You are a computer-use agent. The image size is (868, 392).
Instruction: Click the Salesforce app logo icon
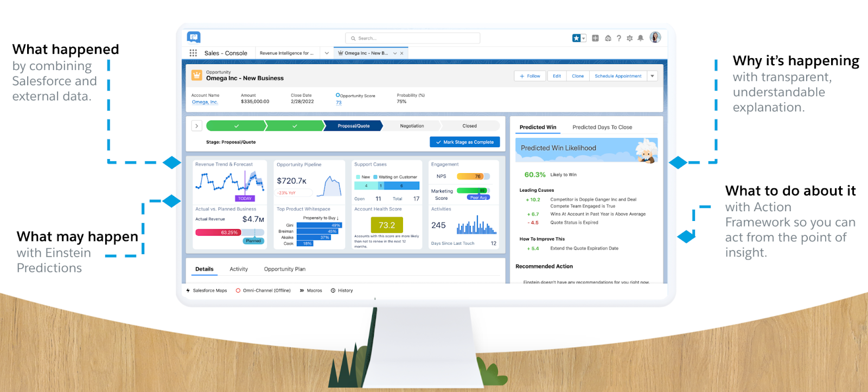pyautogui.click(x=194, y=37)
